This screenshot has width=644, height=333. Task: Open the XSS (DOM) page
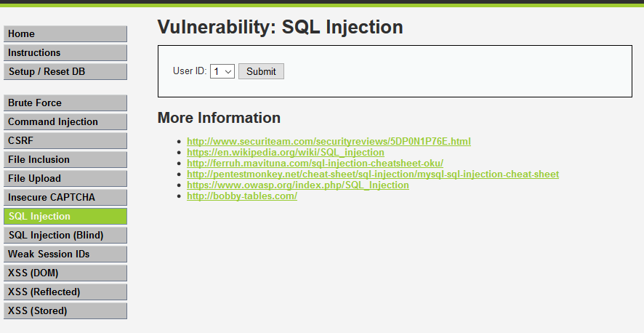(65, 273)
